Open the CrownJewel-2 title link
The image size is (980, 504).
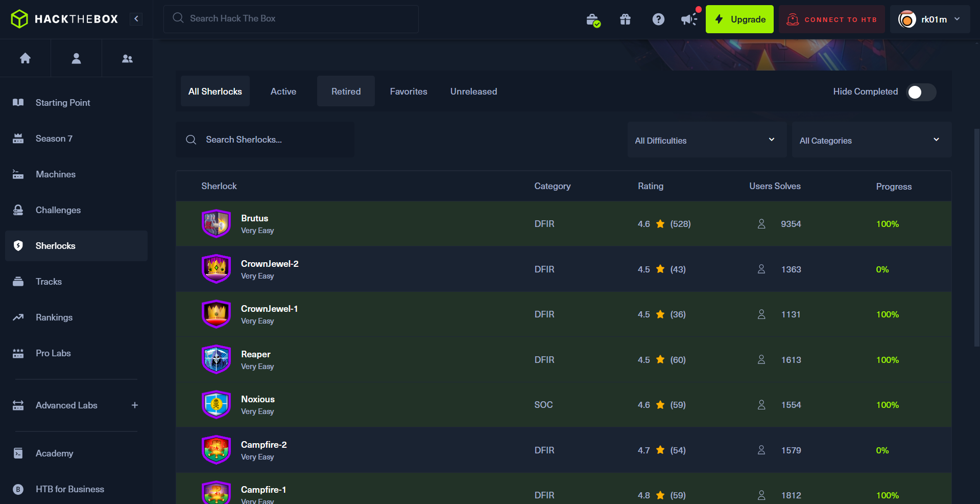pyautogui.click(x=270, y=264)
